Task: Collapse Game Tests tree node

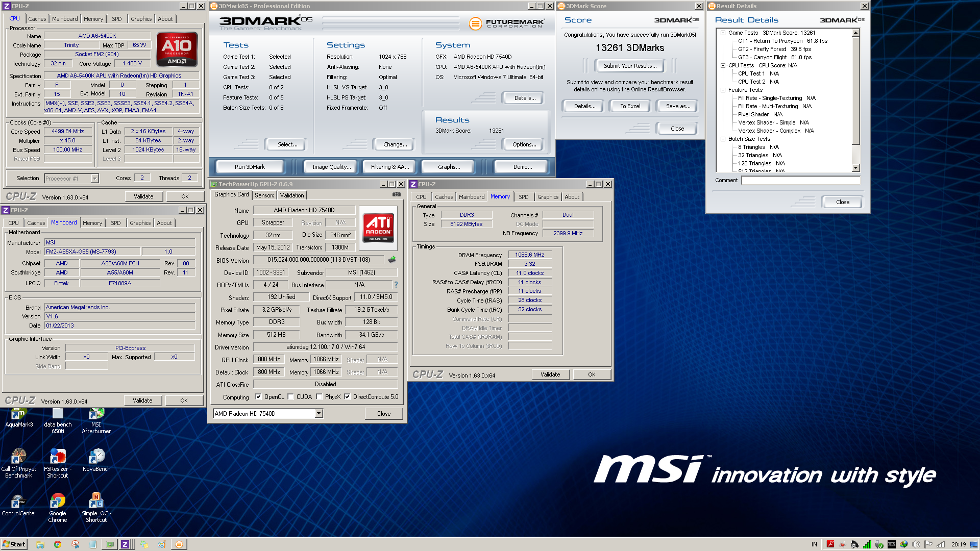Action: 723,33
